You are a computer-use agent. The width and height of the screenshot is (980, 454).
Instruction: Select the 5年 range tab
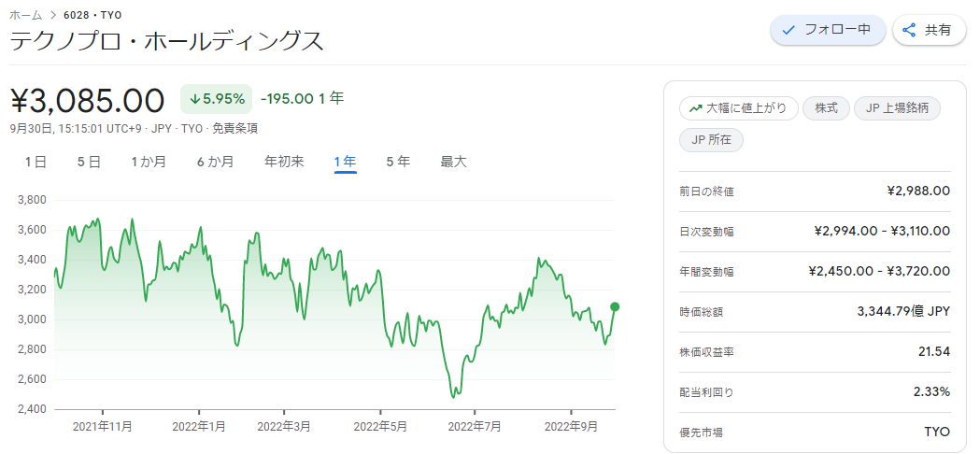[x=398, y=162]
